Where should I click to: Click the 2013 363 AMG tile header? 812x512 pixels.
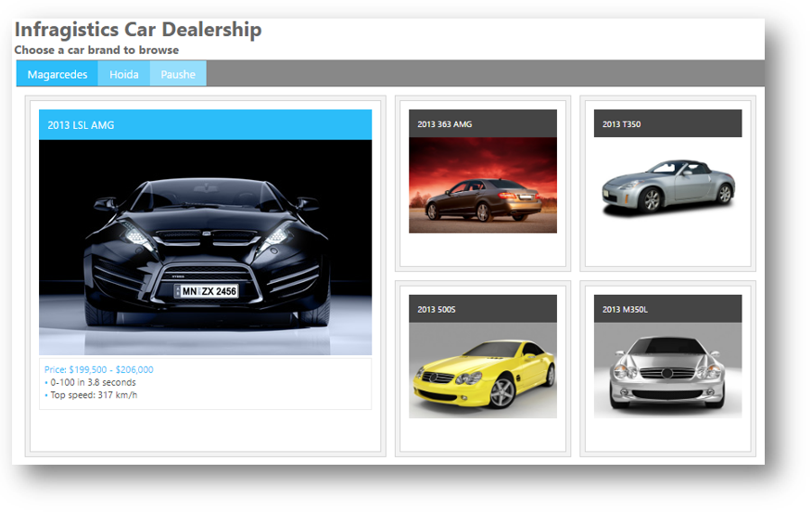(482, 123)
